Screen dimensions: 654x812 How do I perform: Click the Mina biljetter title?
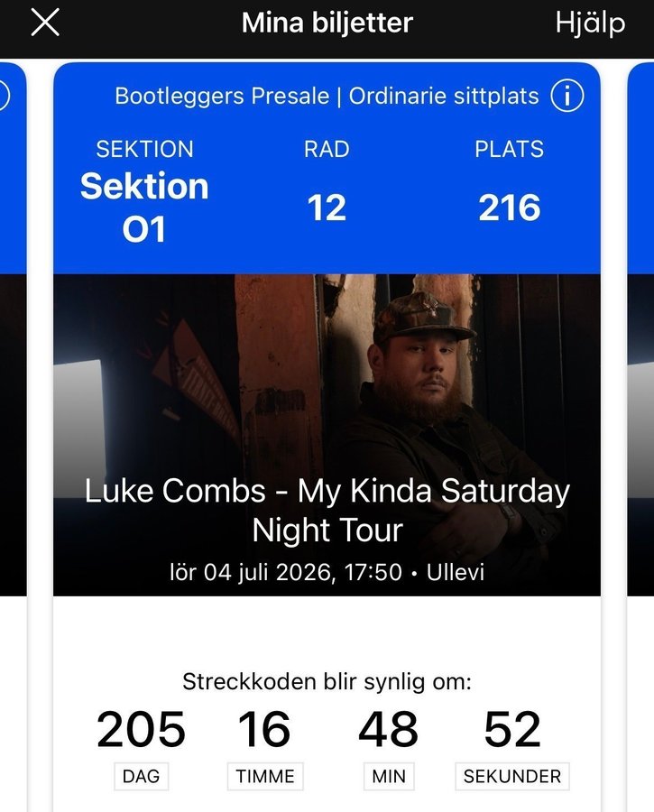tap(327, 23)
